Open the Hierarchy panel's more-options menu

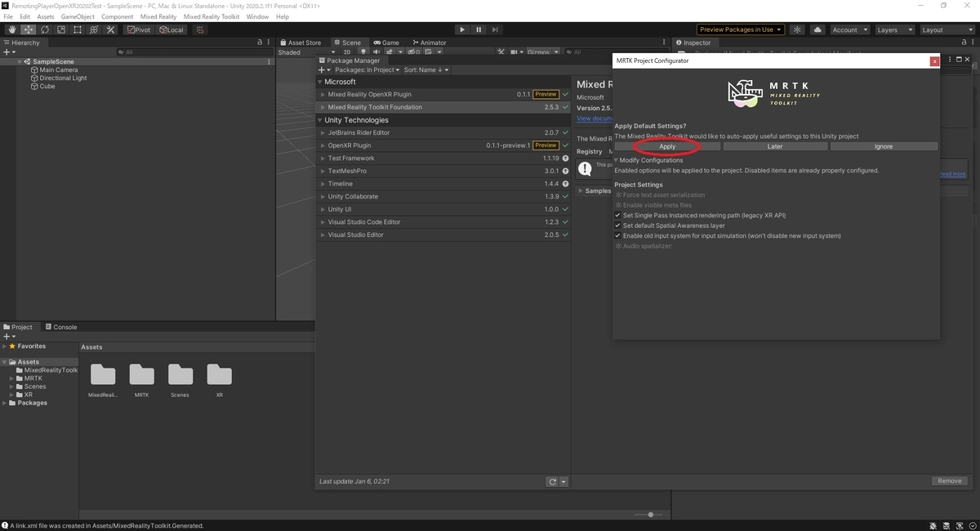tap(269, 42)
